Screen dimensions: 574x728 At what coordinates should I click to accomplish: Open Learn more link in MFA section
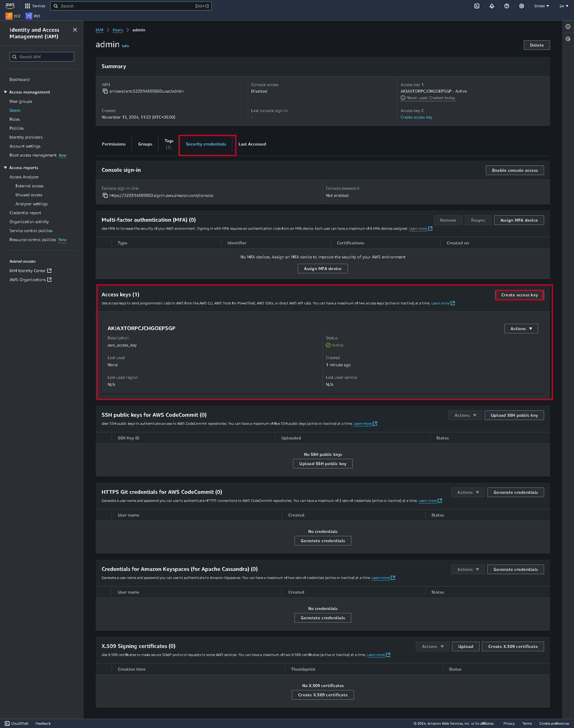420,229
